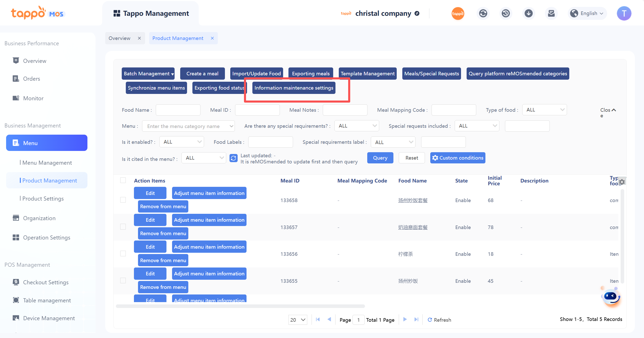Click the orange tappo round icon

point(458,13)
